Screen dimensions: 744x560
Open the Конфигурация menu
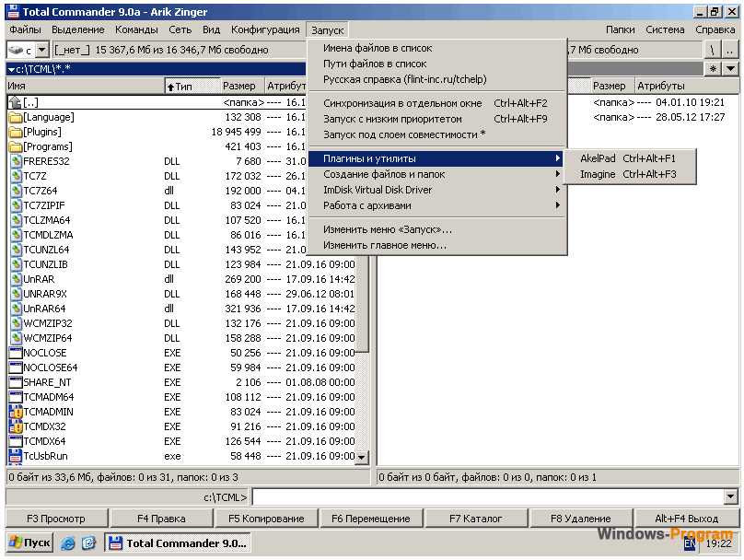pos(265,29)
